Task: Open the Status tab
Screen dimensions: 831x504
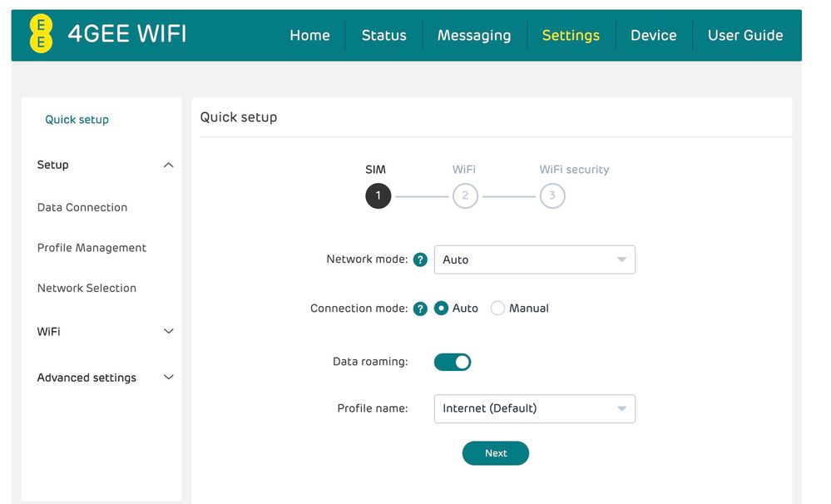Action: [383, 35]
